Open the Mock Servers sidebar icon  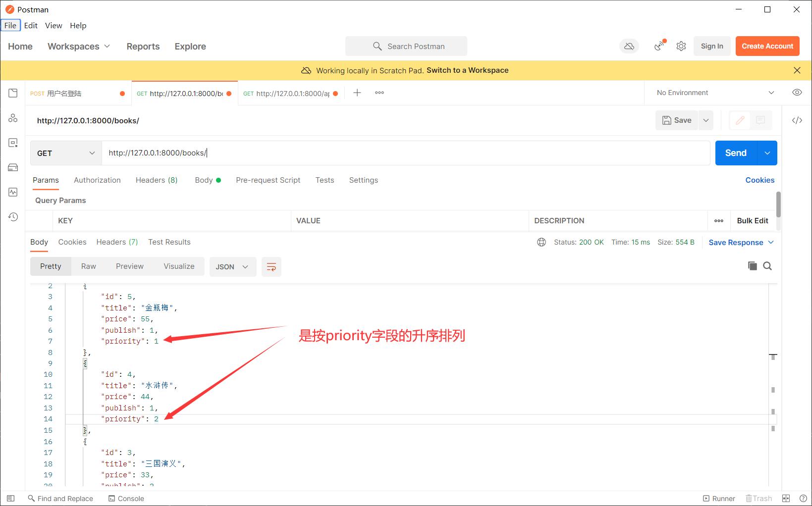click(x=13, y=167)
